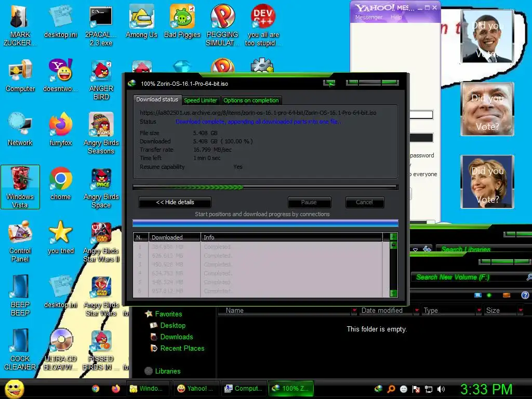This screenshot has height=399, width=532.
Task: Open 2PACAL 2.3.exe desktop shortcut
Action: click(x=101, y=26)
